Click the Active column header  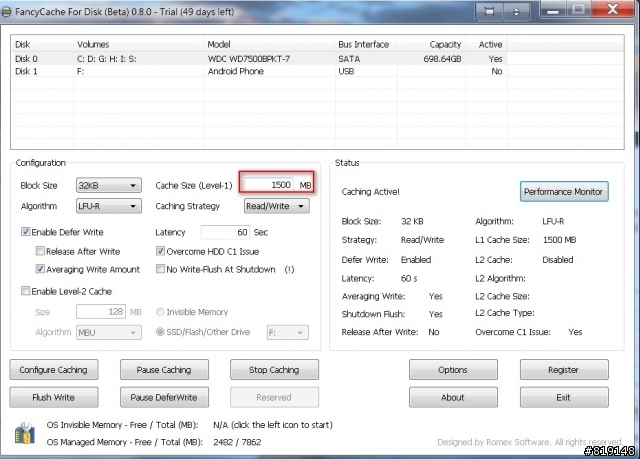click(487, 44)
